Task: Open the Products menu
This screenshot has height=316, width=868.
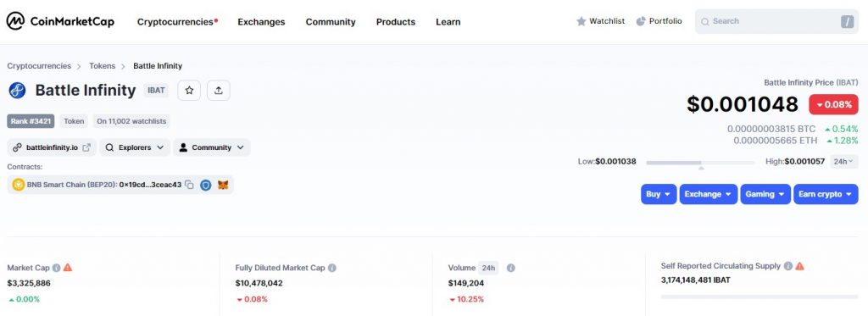Action: click(x=396, y=21)
